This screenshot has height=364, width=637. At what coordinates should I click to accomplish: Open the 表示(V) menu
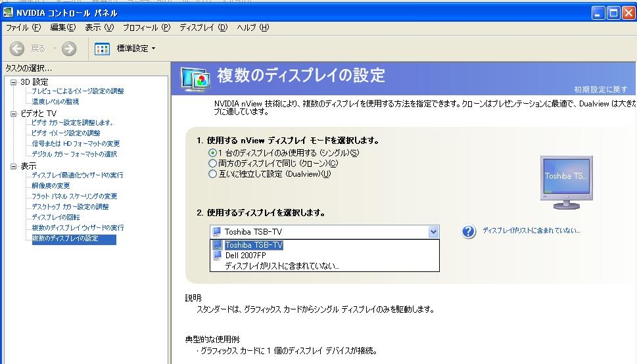coord(99,28)
